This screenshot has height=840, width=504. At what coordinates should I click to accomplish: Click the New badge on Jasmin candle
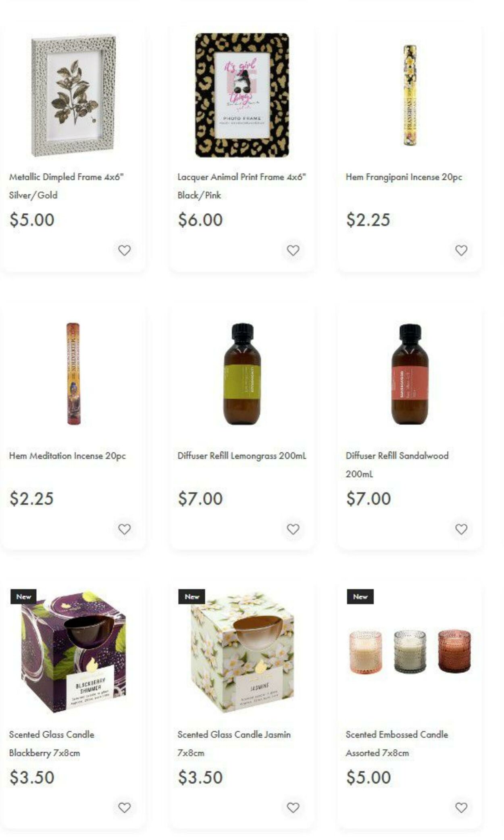coord(192,596)
